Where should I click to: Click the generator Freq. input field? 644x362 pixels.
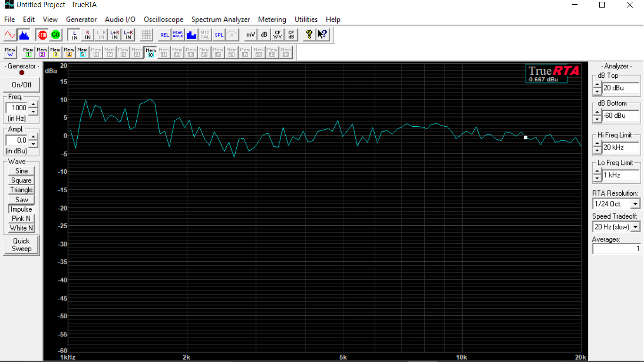[17, 107]
